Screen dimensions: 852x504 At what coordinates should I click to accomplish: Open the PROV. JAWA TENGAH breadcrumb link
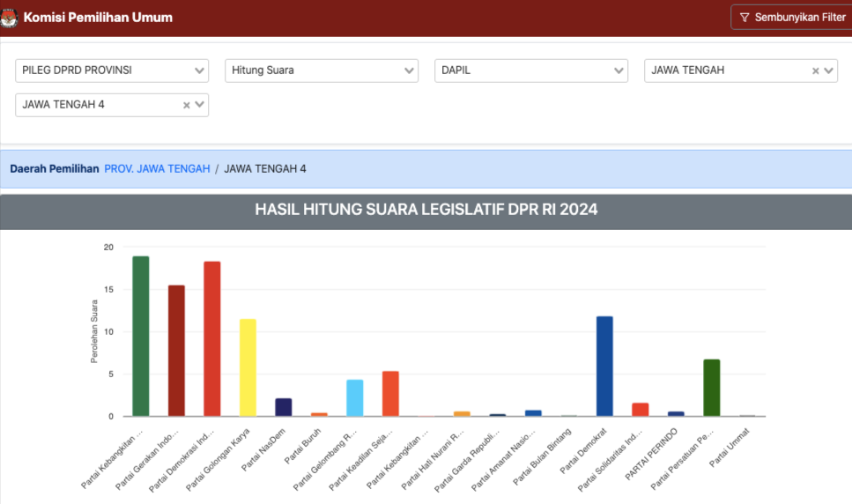(157, 169)
